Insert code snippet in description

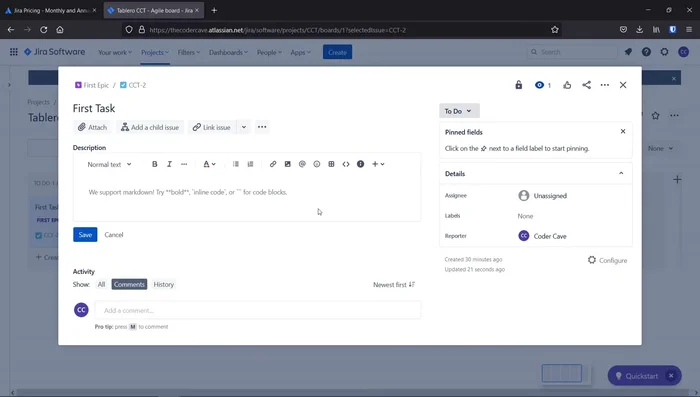[346, 164]
